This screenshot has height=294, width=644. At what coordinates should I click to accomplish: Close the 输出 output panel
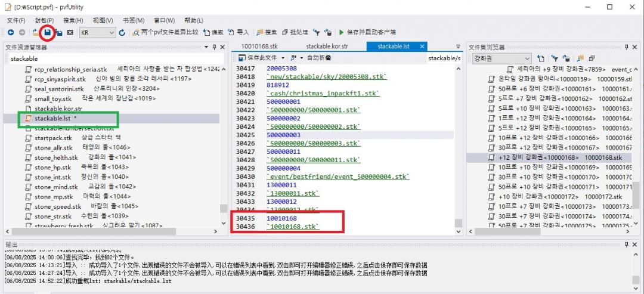[636, 245]
